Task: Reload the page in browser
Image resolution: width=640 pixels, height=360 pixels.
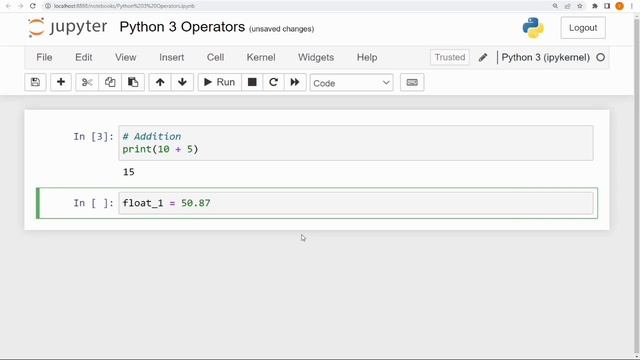Action: coord(33,6)
